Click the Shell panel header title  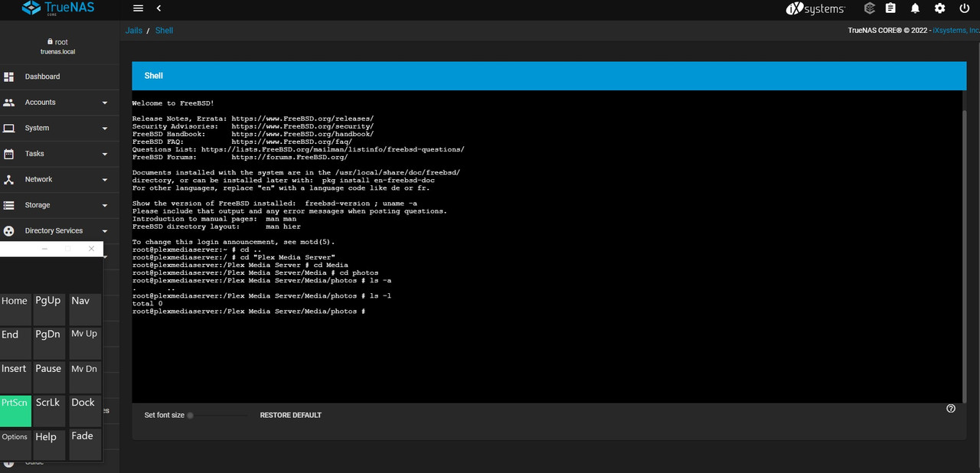(x=153, y=76)
